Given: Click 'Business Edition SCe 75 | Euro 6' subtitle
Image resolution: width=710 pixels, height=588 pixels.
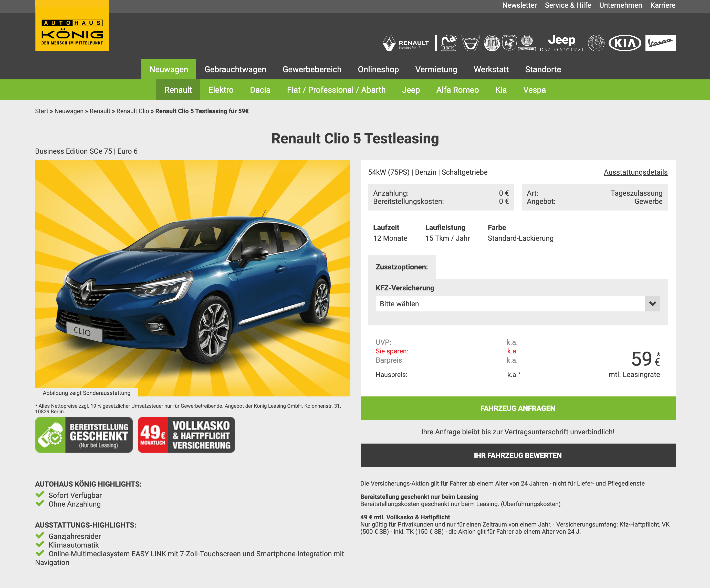Looking at the screenshot, I should click(x=86, y=151).
